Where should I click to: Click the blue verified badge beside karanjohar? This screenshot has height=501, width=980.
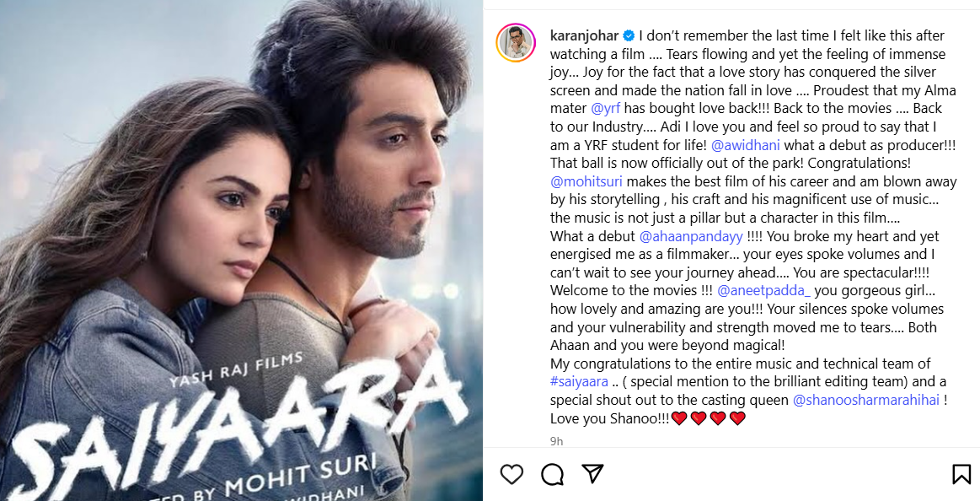(628, 35)
